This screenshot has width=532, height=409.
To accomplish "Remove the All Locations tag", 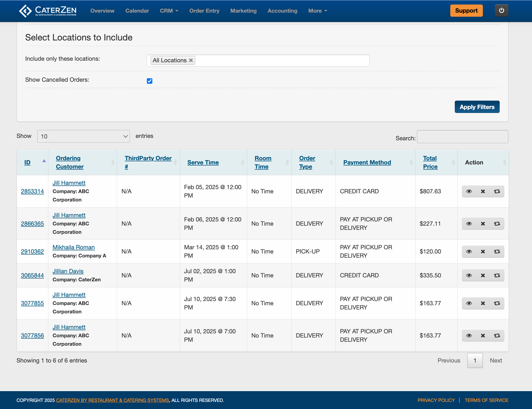I will [191, 60].
